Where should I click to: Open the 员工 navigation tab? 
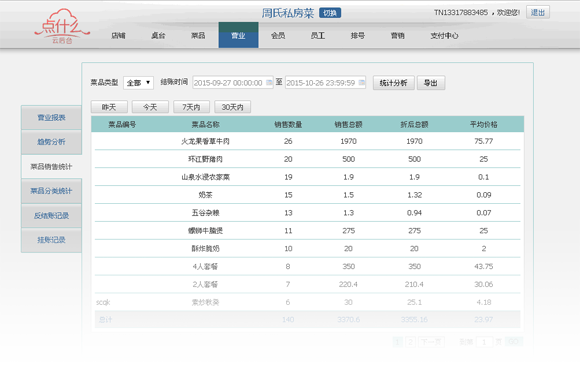tap(318, 36)
